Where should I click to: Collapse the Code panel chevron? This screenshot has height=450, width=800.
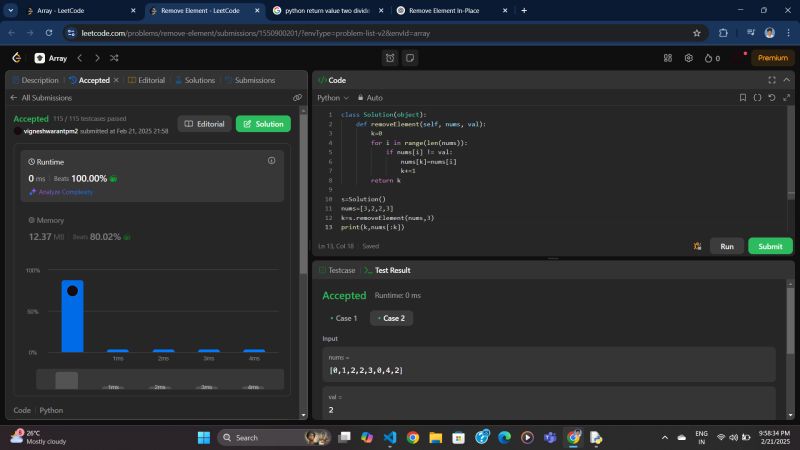786,80
